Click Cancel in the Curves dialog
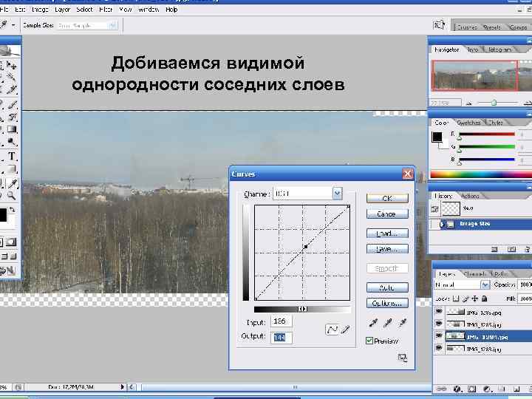The image size is (532, 399). [387, 214]
